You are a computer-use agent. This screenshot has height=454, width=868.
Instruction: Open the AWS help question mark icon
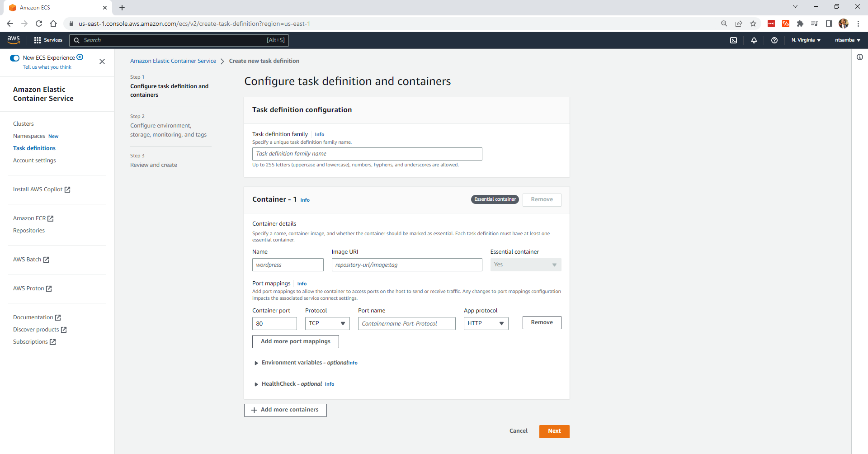point(774,40)
